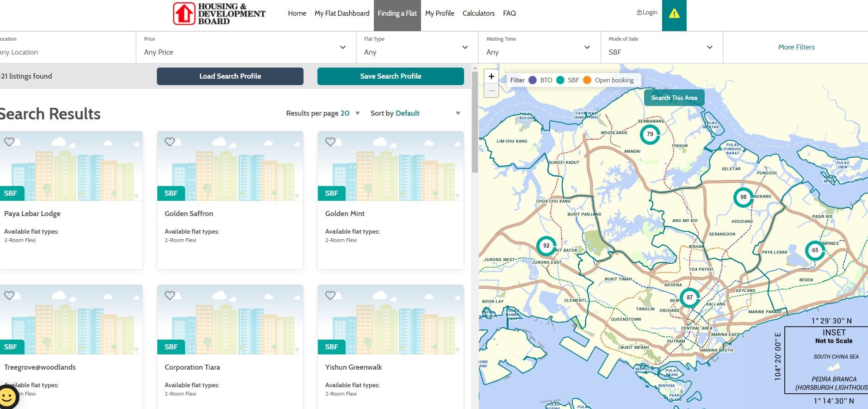
Task: Open the Flat Type dropdown
Action: click(465, 47)
